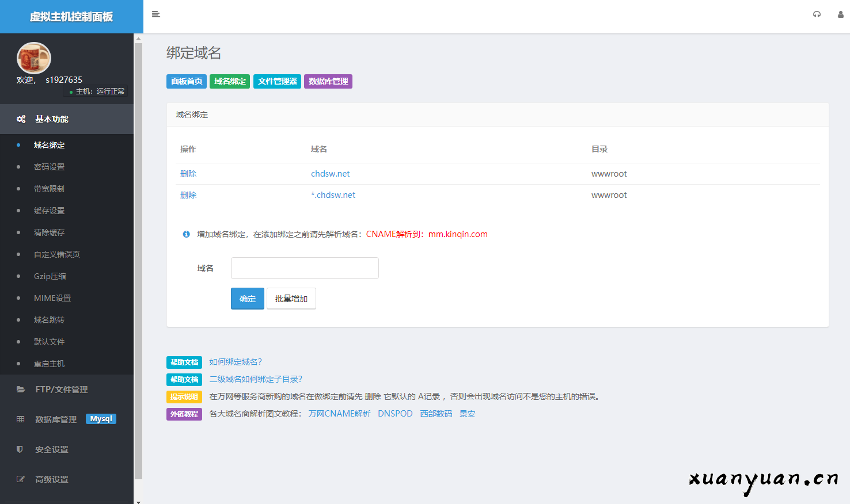The image size is (850, 504).
Task: Click the user avatar picture
Action: pyautogui.click(x=34, y=59)
